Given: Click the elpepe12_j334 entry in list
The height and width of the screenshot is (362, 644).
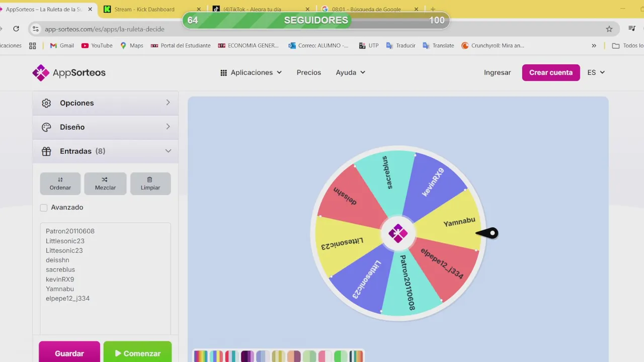Looking at the screenshot, I should pyautogui.click(x=68, y=298).
